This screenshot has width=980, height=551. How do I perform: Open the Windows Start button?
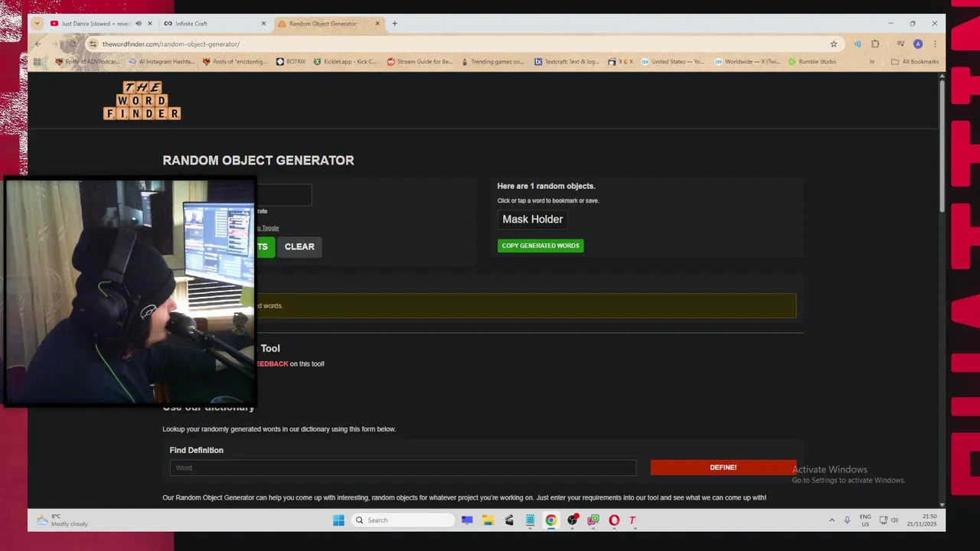(x=338, y=520)
